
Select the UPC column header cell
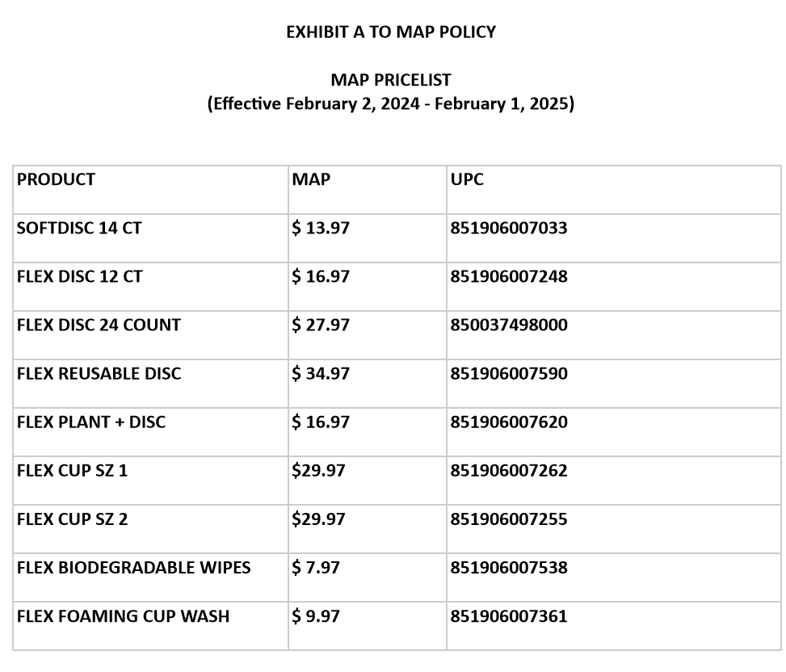[467, 179]
